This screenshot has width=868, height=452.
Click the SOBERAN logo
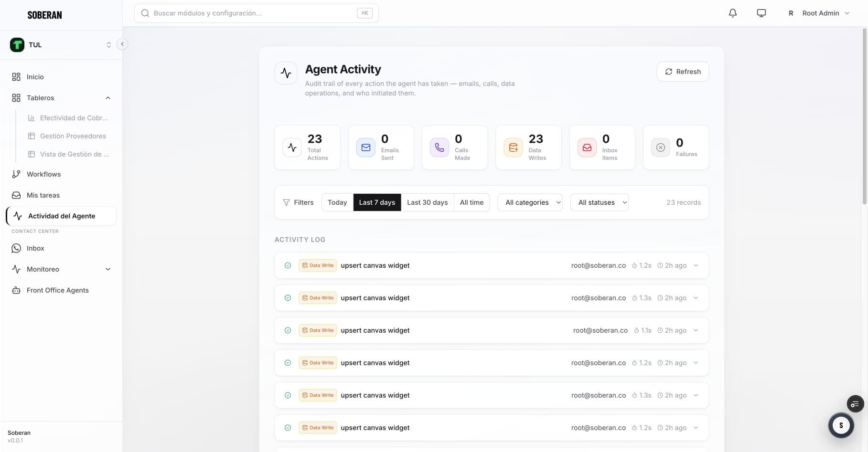[x=44, y=15]
